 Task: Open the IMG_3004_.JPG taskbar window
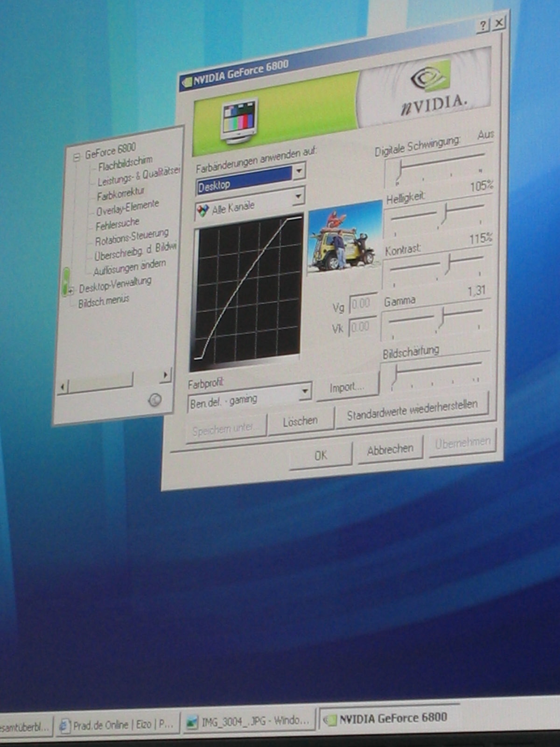(x=248, y=722)
